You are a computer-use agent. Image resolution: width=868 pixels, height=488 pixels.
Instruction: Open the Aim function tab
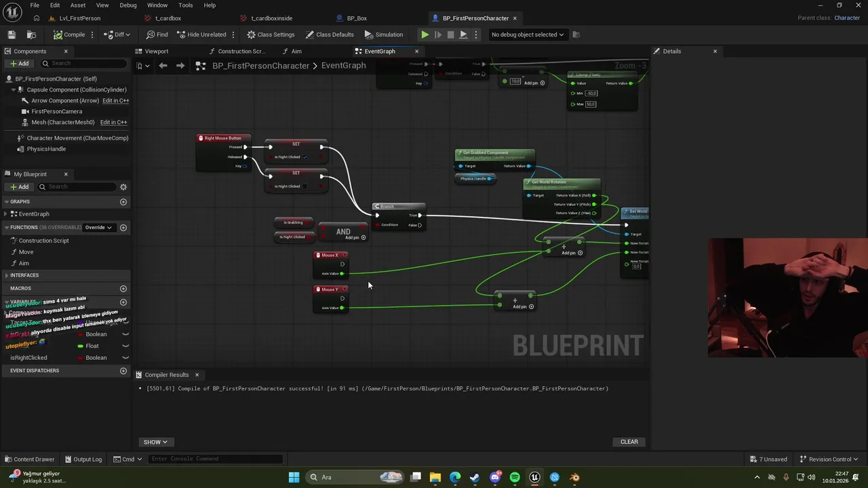coord(296,52)
